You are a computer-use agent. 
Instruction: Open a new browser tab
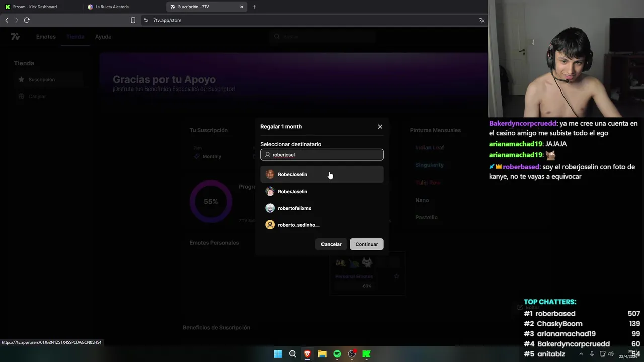[x=254, y=7]
